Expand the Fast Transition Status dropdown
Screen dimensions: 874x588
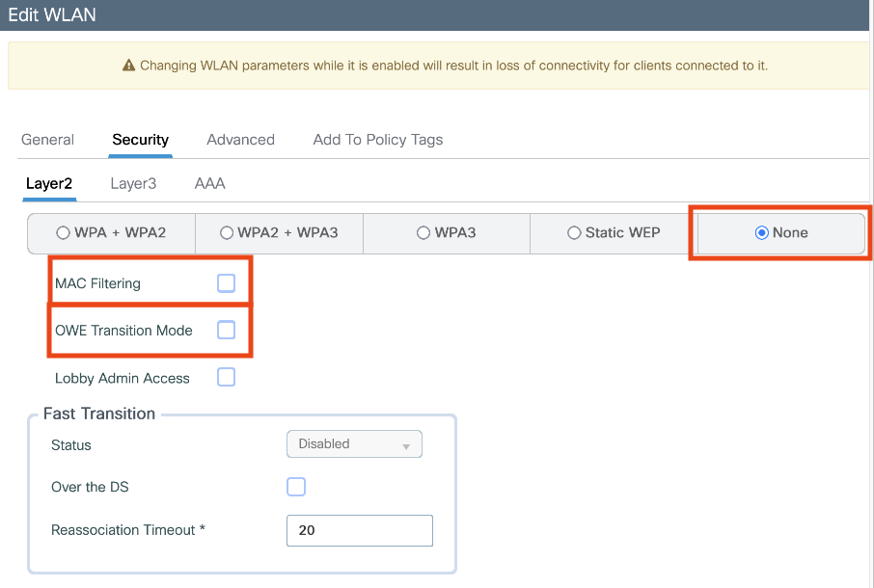point(354,444)
